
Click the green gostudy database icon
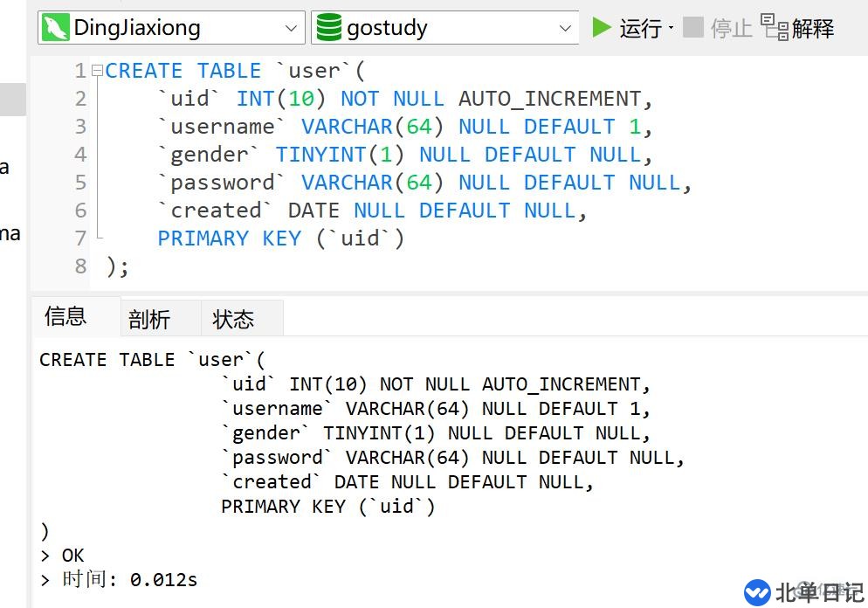(x=328, y=28)
